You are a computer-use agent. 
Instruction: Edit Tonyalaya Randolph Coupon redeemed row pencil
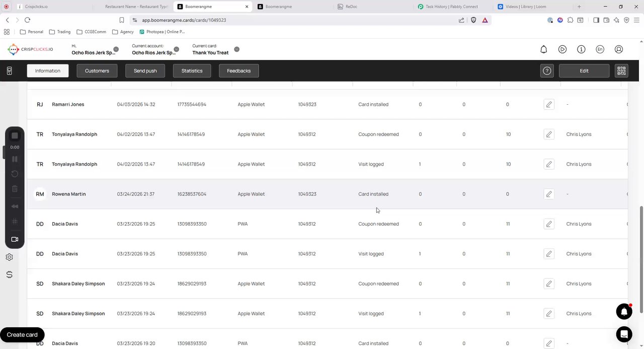(549, 134)
